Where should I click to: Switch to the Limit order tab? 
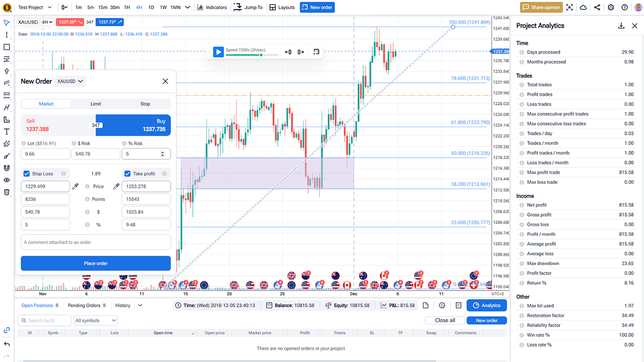point(96,104)
